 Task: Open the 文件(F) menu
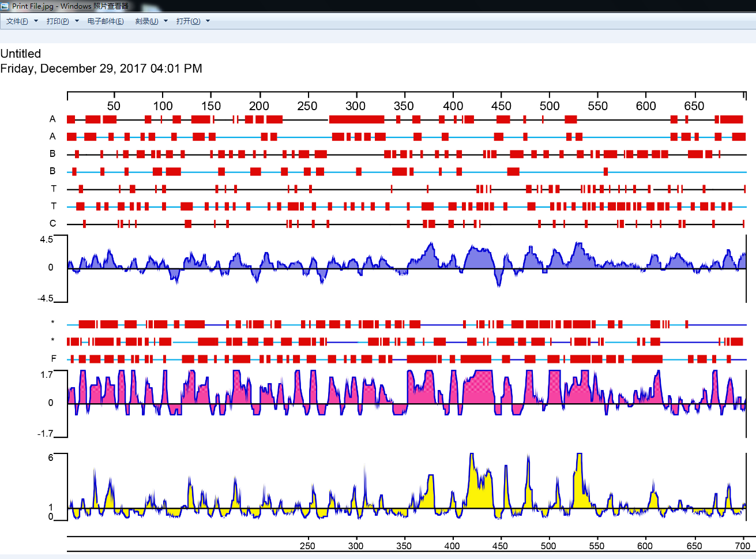[x=17, y=21]
